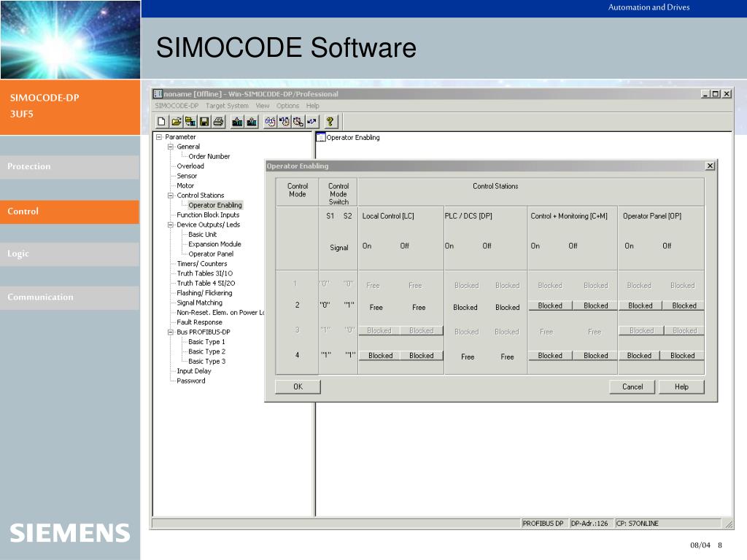Open the Options menu
Viewport: 747px width, 560px height.
(x=287, y=106)
